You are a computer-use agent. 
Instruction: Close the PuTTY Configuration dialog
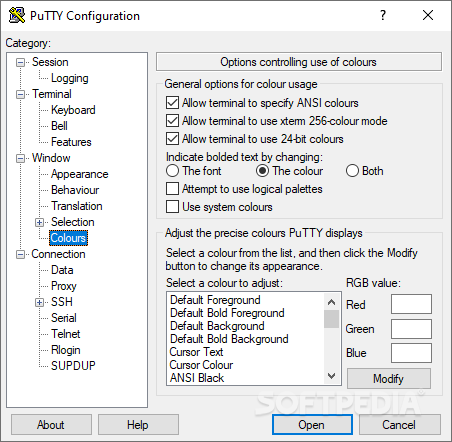pos(428,15)
